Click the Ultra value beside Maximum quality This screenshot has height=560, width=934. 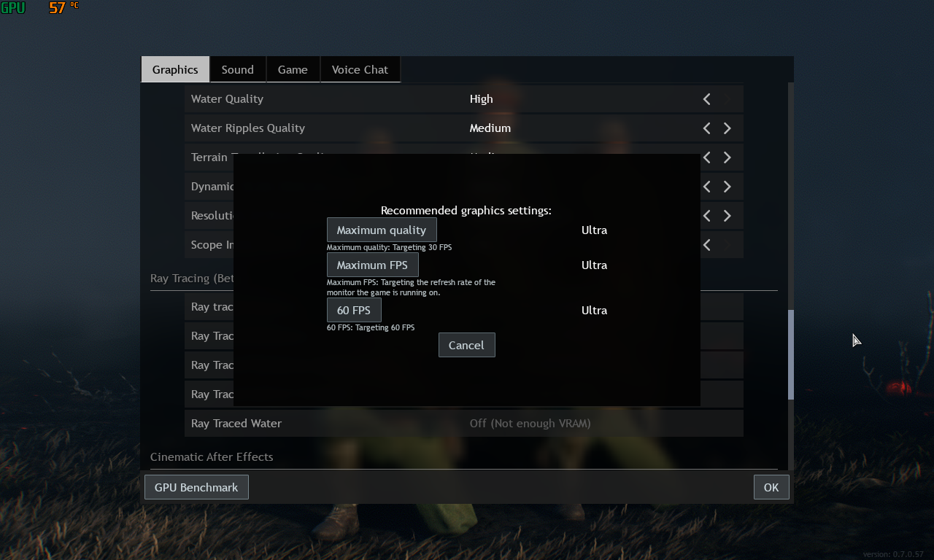594,230
